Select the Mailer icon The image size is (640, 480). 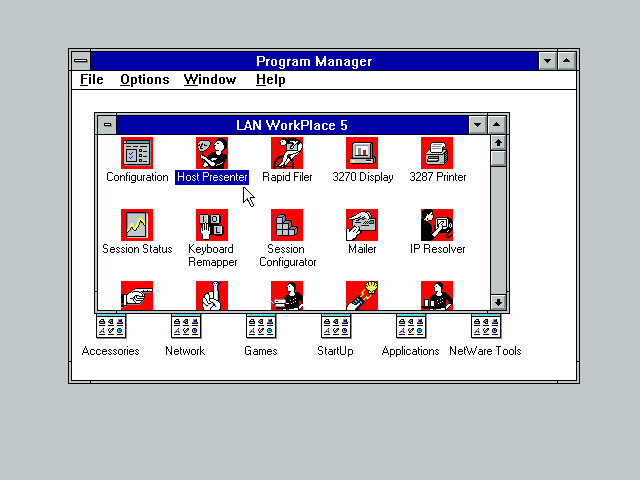tap(362, 225)
